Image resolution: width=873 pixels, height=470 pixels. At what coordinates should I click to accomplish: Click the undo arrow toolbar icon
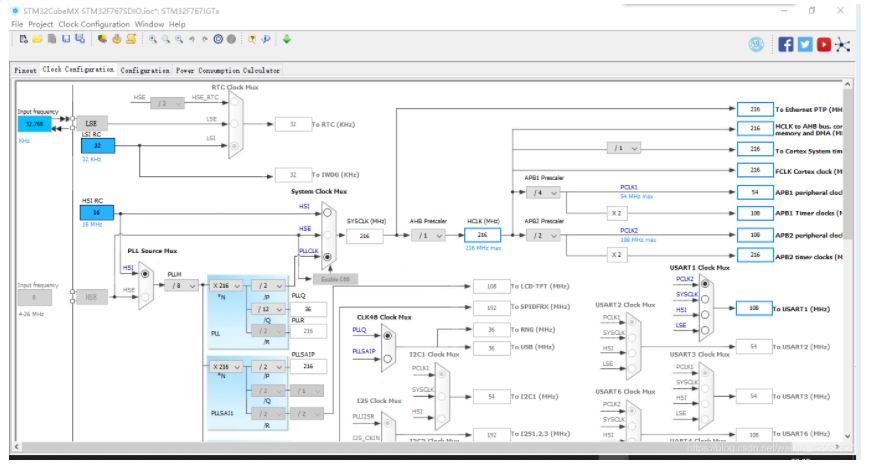point(192,39)
